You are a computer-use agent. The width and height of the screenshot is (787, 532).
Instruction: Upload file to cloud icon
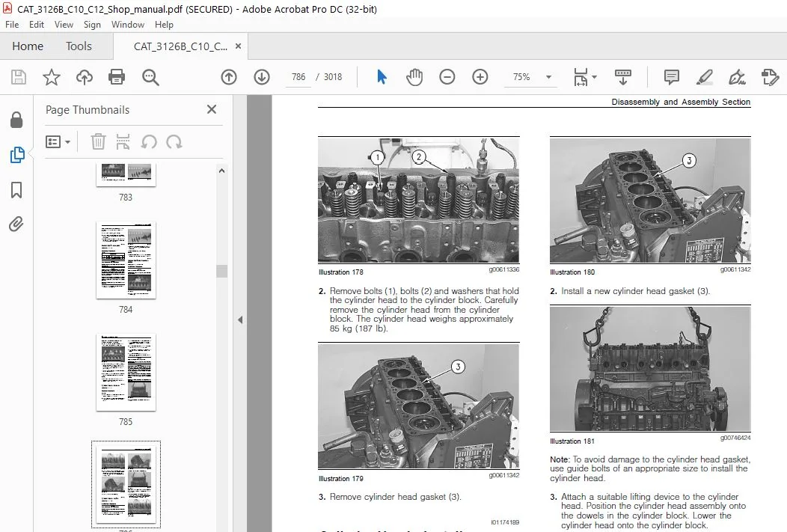click(x=85, y=77)
